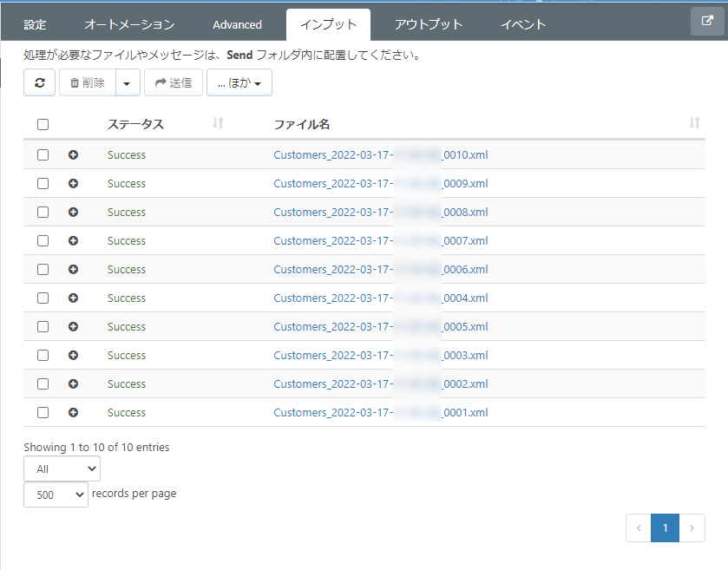Select the インプット tab
The image size is (728, 570).
(328, 24)
